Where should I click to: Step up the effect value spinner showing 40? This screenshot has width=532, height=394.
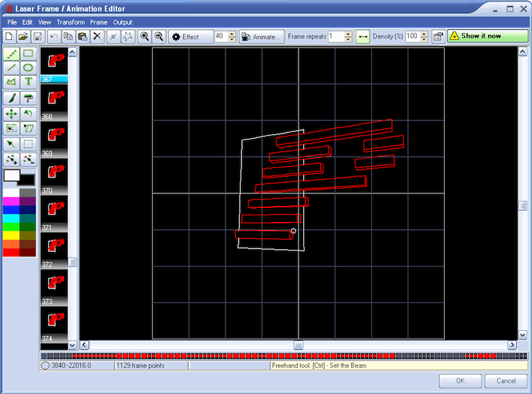(x=231, y=34)
